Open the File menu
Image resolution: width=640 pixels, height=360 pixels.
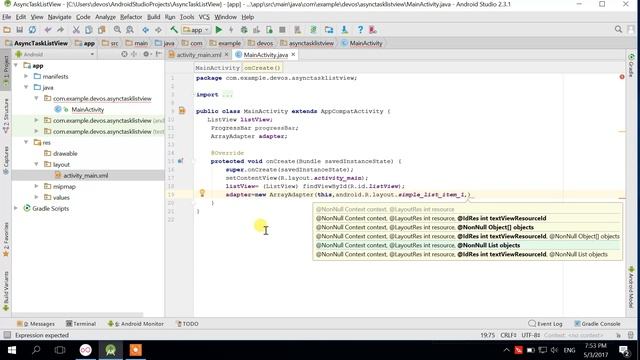click(x=7, y=17)
